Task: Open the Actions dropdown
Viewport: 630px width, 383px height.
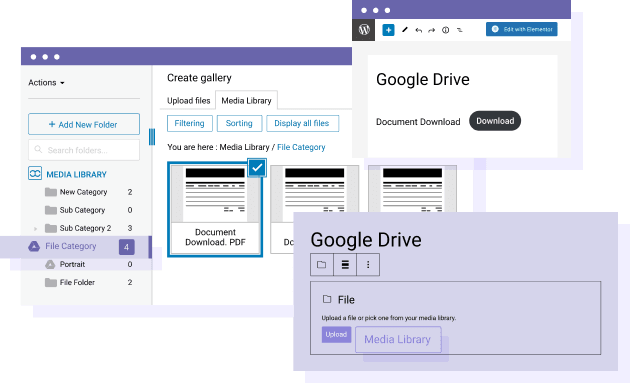Action: [x=46, y=82]
